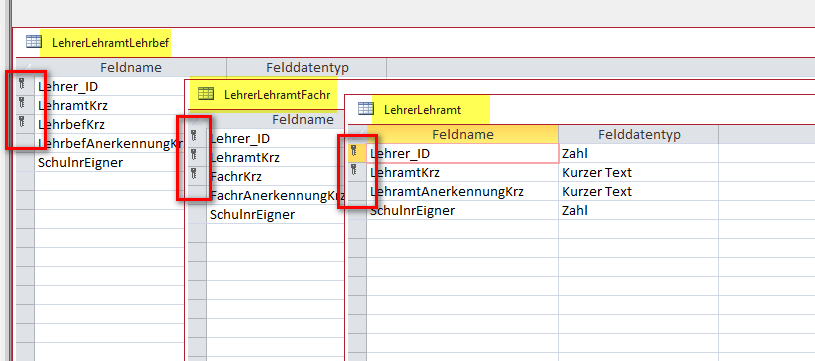
Task: Select FachrAnerkennungKrz field in LehrerLehramtFachr
Action: [x=275, y=195]
